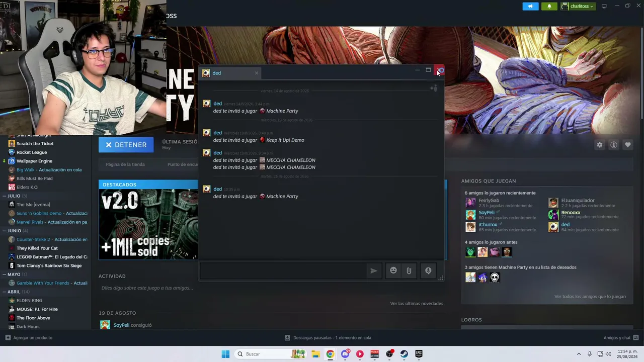The height and width of the screenshot is (362, 644).
Task: Close the ded chat tab
Action: pyautogui.click(x=256, y=73)
